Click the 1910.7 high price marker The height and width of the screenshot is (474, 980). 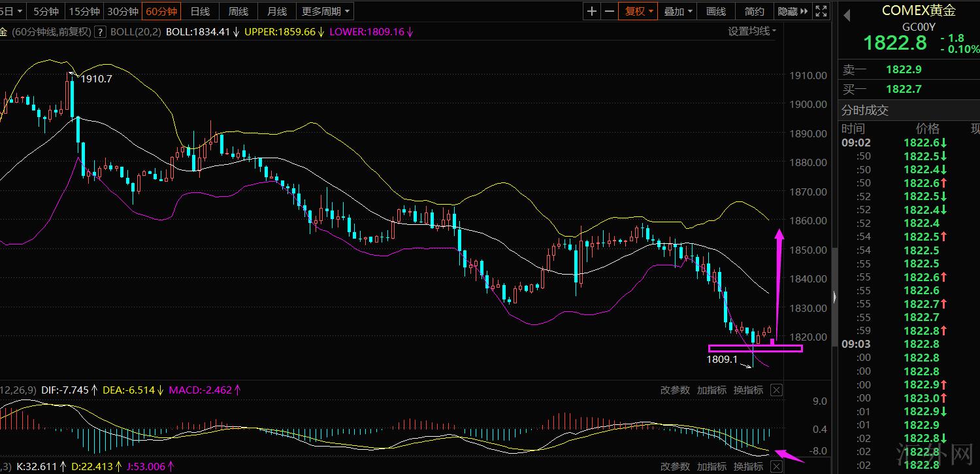(x=95, y=79)
